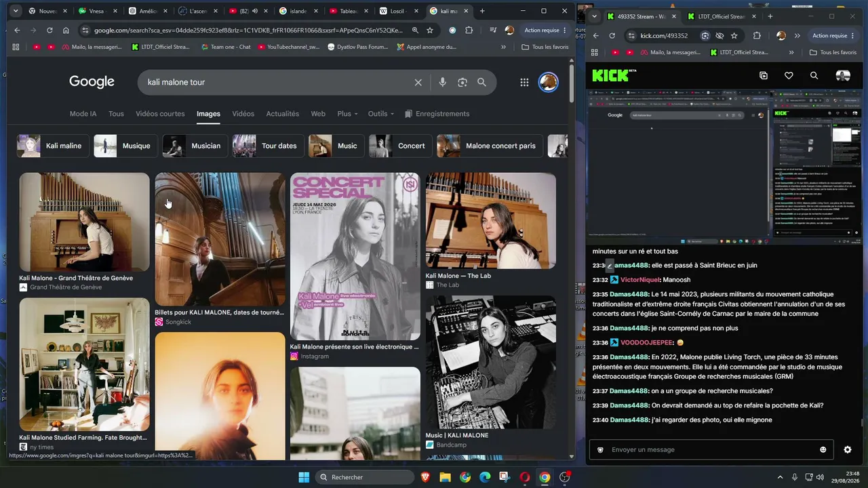This screenshot has height=488, width=868.
Task: Open the Kick profile avatar menu
Action: pyautogui.click(x=843, y=76)
